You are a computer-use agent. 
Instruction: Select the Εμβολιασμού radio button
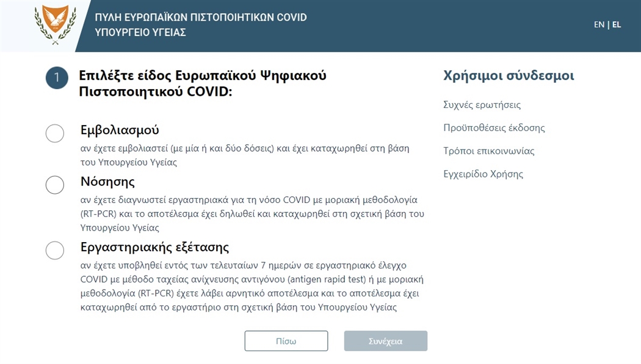point(55,133)
